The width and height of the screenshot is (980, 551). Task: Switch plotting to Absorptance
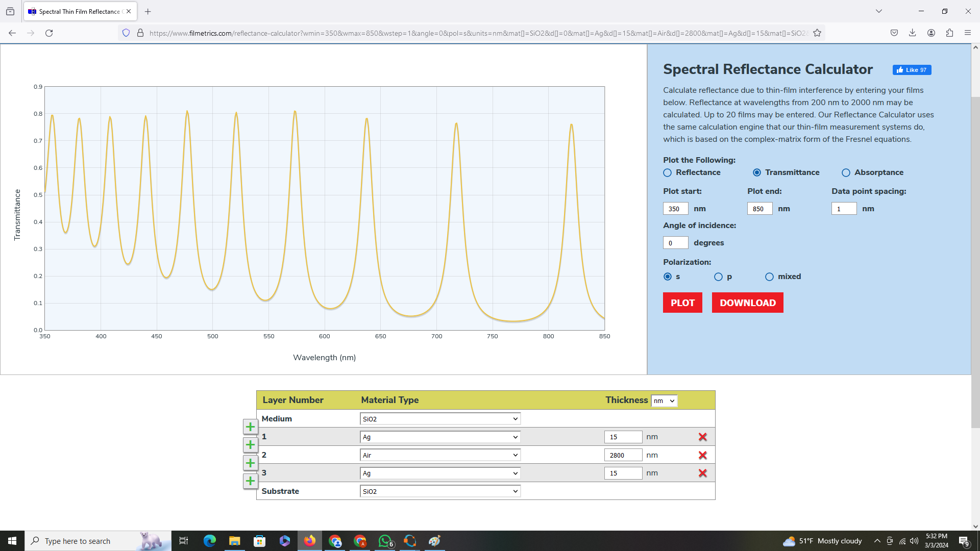pyautogui.click(x=846, y=173)
